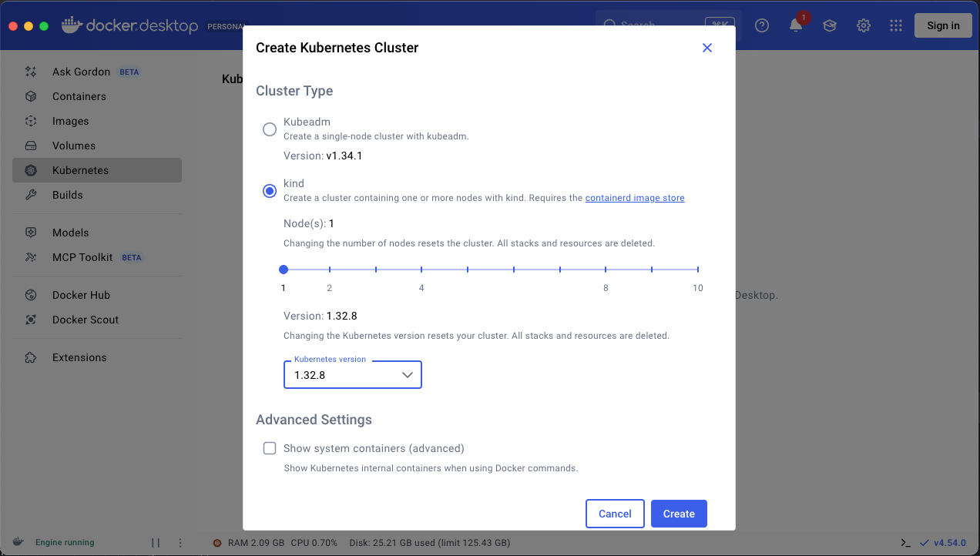
Task: Click the Version: v1.34.1 text
Action: tap(323, 156)
